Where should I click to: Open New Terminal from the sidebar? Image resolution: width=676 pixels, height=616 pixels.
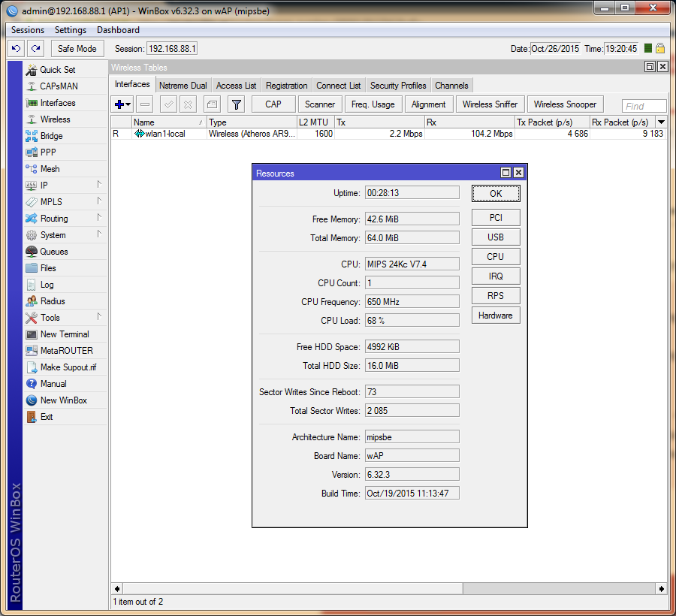[64, 334]
